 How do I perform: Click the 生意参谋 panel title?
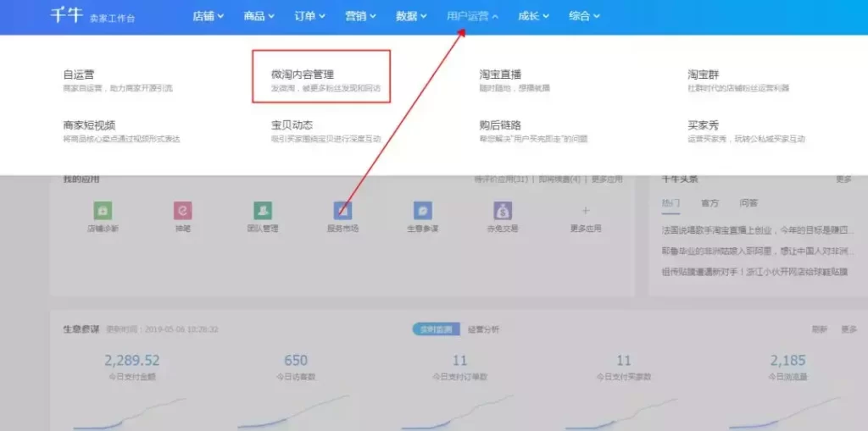coord(81,329)
